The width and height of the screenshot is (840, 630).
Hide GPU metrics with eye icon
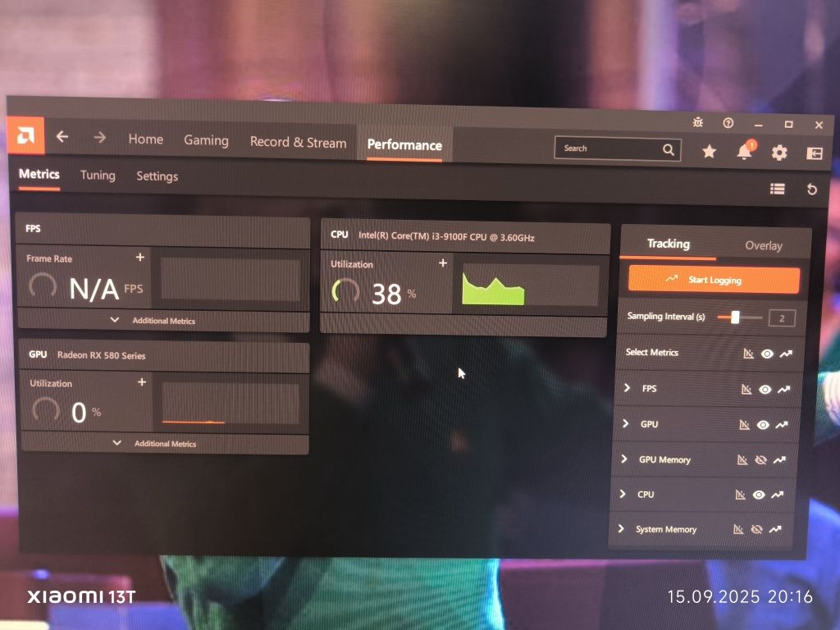[763, 425]
